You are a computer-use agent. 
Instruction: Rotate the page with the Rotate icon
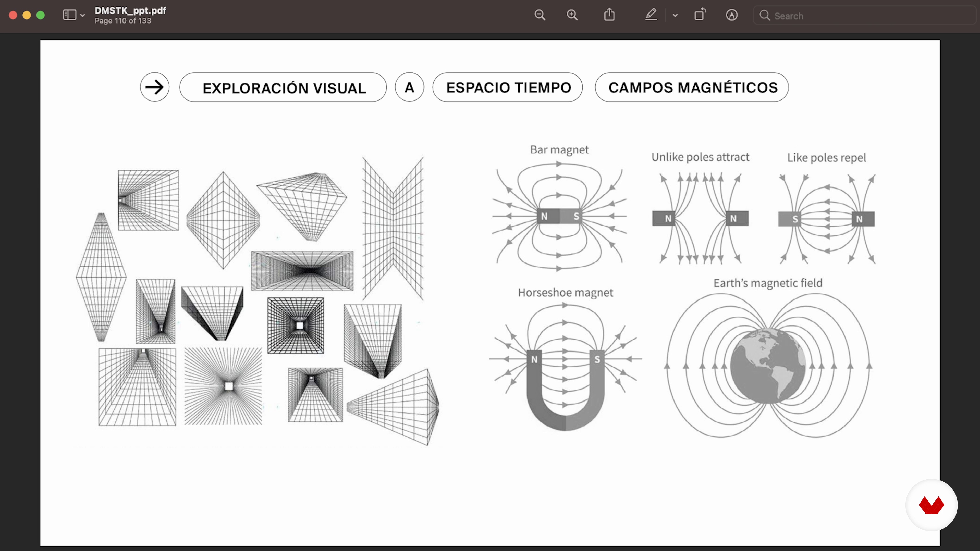pyautogui.click(x=700, y=15)
